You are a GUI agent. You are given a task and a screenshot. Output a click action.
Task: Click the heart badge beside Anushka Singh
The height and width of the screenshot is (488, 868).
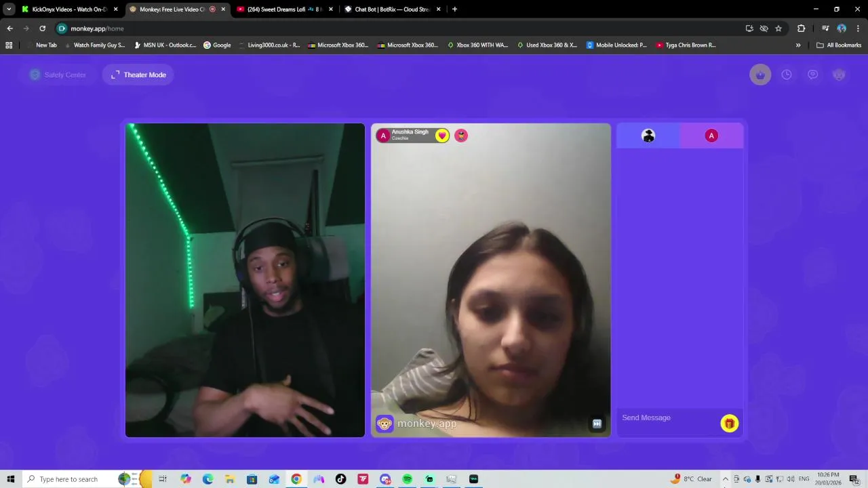442,136
